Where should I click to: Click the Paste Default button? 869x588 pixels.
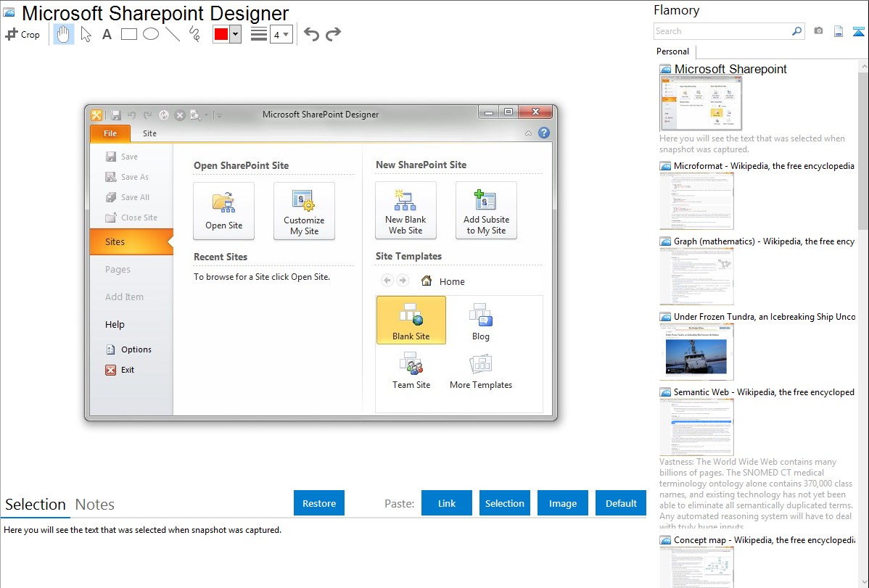(621, 503)
